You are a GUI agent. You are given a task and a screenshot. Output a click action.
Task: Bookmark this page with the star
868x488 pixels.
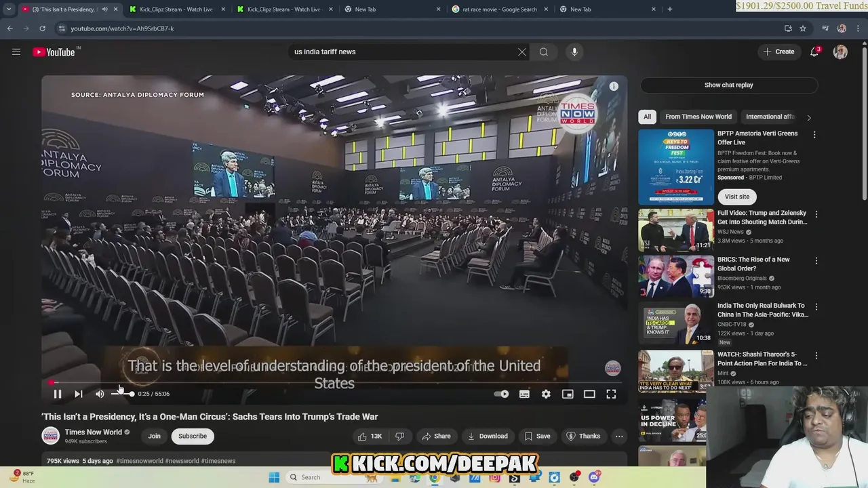click(x=803, y=28)
